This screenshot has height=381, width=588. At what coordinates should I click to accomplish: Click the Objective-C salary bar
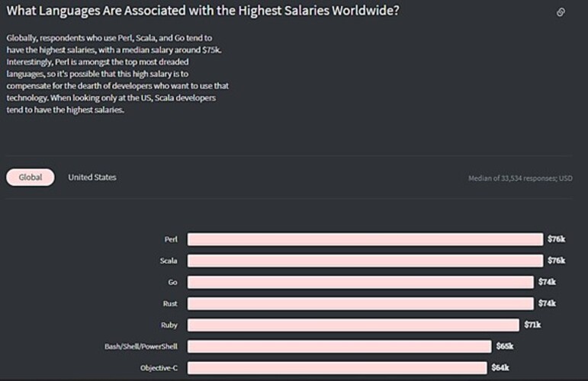pos(336,367)
